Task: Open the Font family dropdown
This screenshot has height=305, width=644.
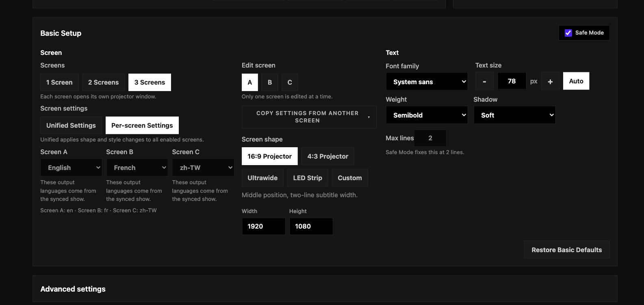Action: [427, 82]
